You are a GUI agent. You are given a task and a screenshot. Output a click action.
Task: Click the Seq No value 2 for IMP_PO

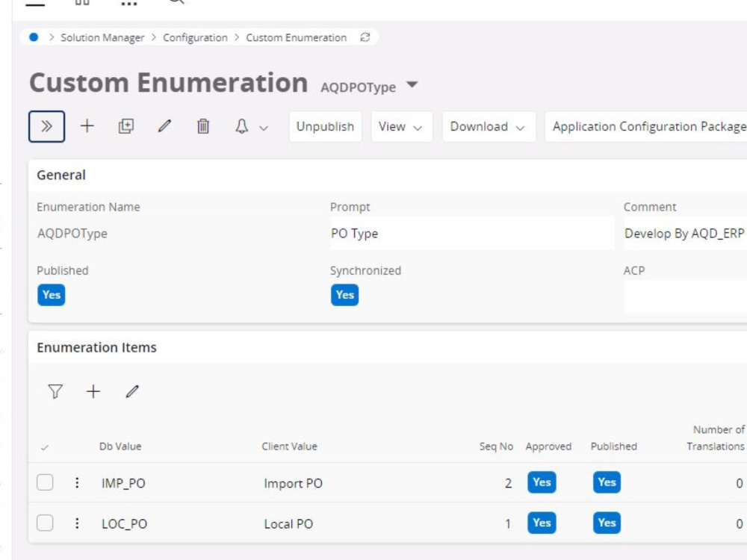click(x=508, y=483)
